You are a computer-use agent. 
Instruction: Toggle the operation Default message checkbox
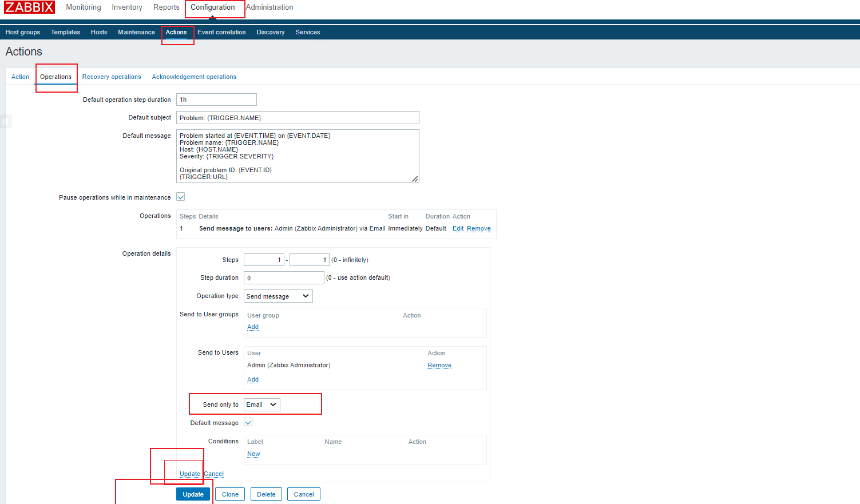[x=248, y=422]
